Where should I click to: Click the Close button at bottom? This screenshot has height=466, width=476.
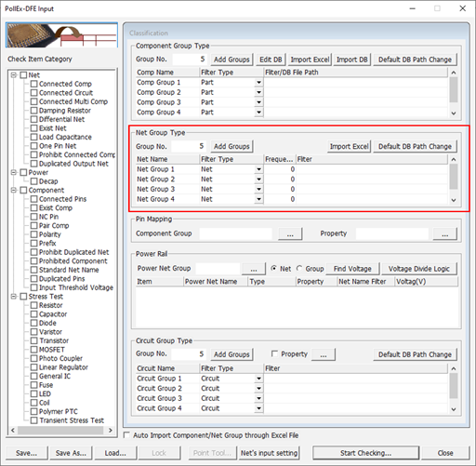[x=445, y=453]
